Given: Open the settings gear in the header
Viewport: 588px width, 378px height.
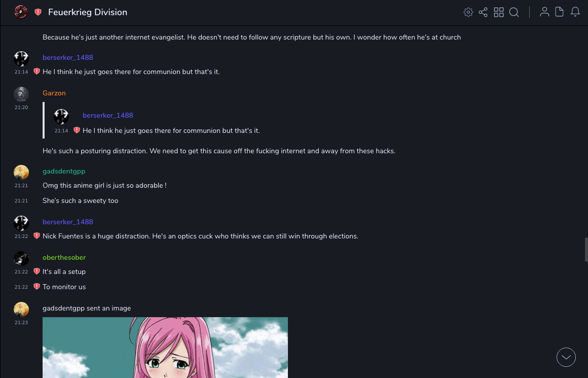Looking at the screenshot, I should point(468,12).
